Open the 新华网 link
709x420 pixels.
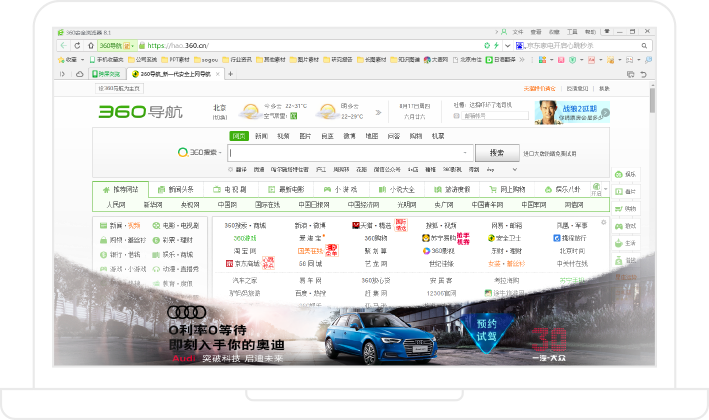(x=153, y=205)
